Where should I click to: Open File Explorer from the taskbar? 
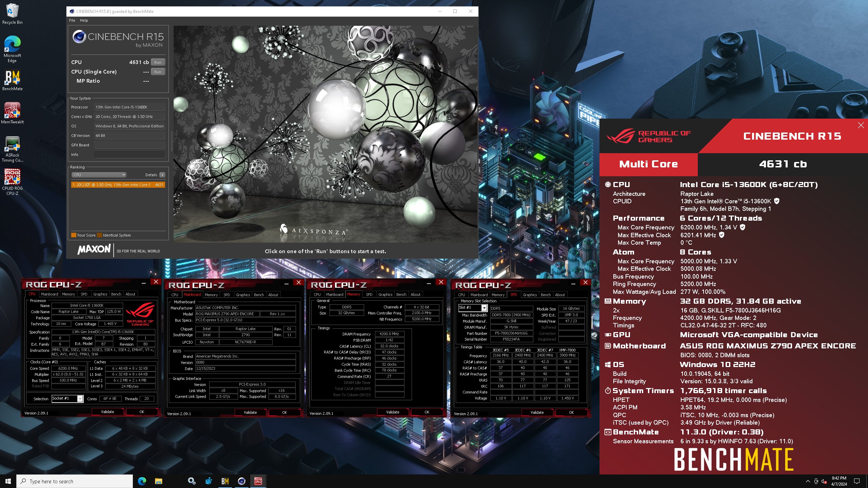[x=159, y=481]
